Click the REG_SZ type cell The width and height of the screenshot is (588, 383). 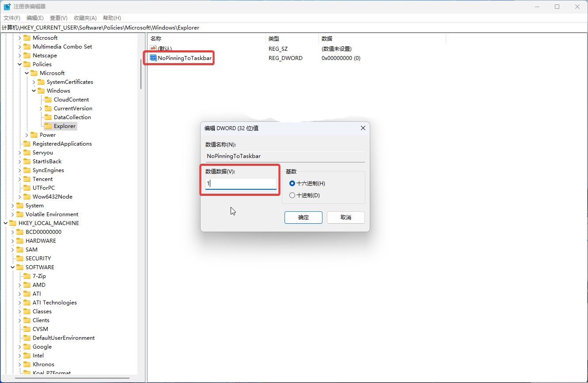point(278,49)
